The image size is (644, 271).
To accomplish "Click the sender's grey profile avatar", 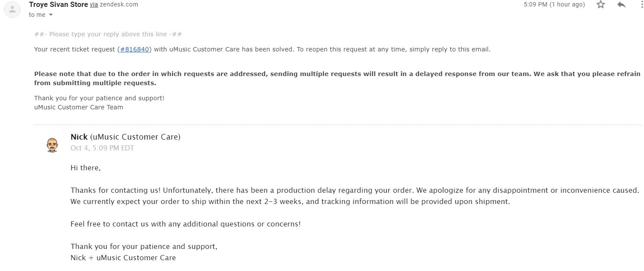I will [x=13, y=10].
